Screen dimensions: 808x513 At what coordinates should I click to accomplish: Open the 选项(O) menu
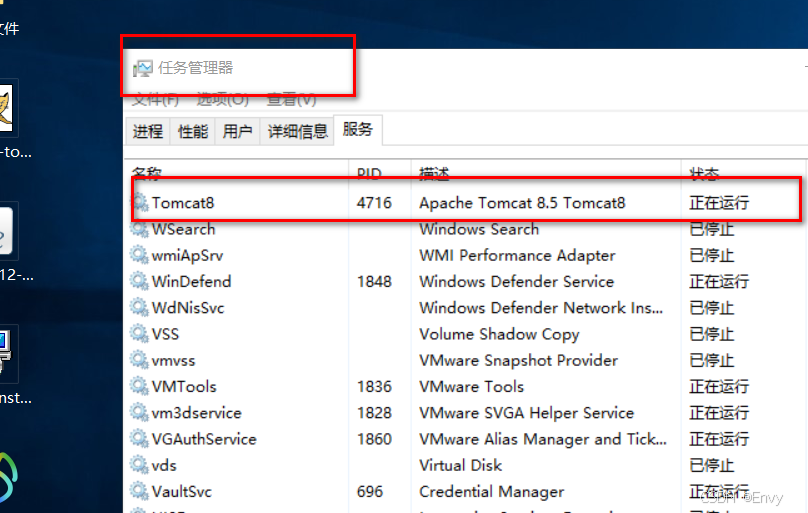tap(223, 99)
